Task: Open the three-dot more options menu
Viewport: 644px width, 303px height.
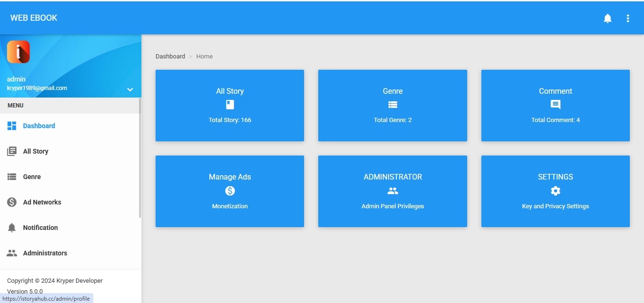Action: click(x=627, y=18)
